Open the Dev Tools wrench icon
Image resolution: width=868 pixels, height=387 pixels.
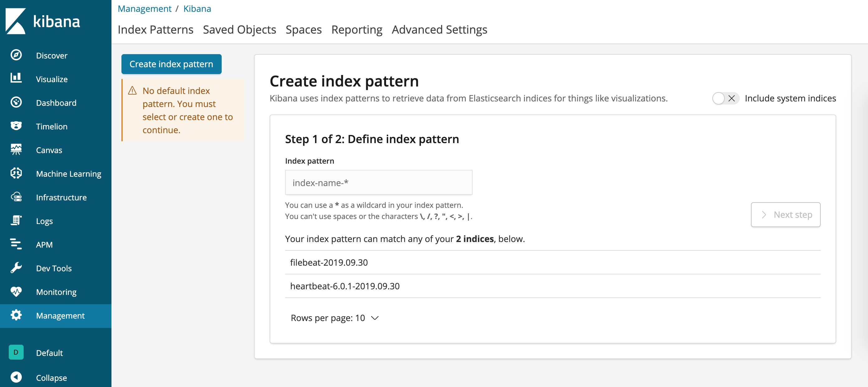[16, 268]
